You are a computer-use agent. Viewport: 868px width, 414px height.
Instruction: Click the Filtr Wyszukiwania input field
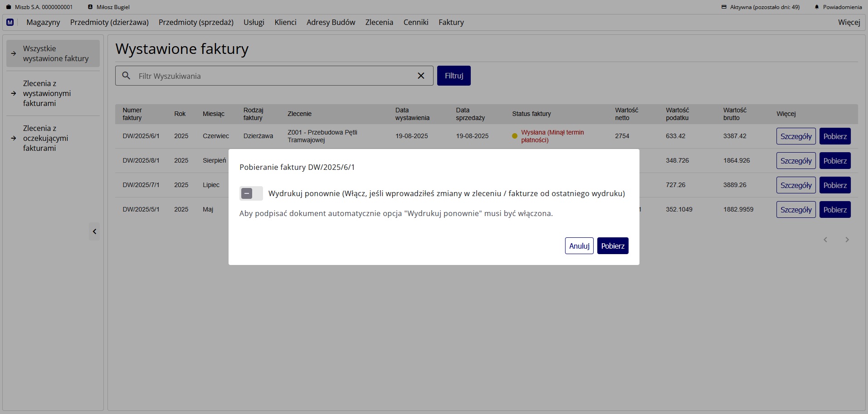(x=272, y=76)
